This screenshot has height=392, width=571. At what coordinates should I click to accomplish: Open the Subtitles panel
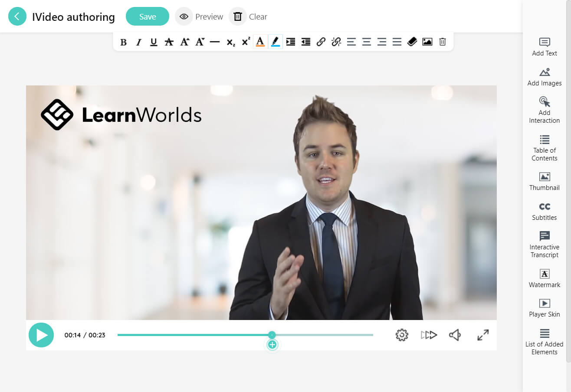click(x=544, y=211)
